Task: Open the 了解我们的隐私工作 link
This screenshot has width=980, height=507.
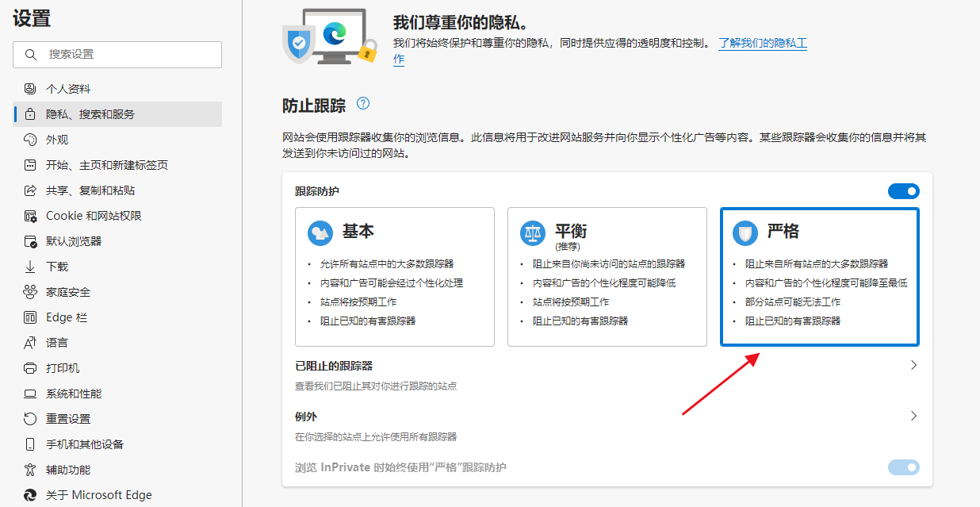Action: coord(763,43)
